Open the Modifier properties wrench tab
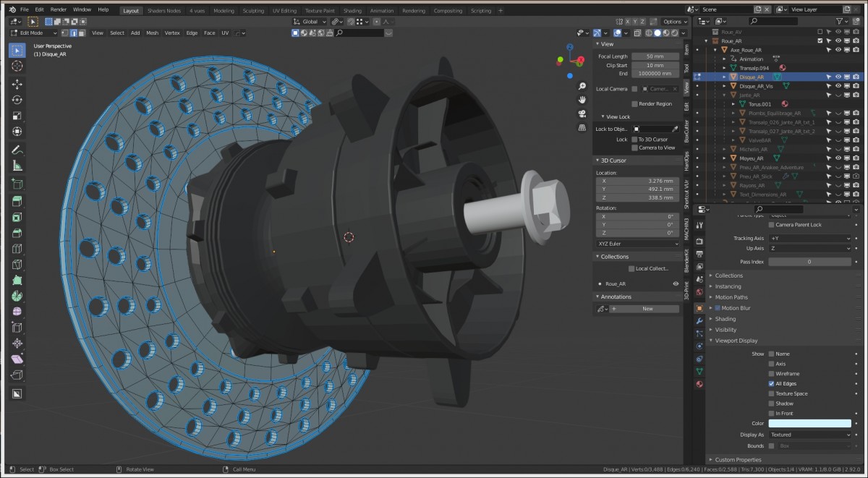This screenshot has width=868, height=478. click(699, 320)
